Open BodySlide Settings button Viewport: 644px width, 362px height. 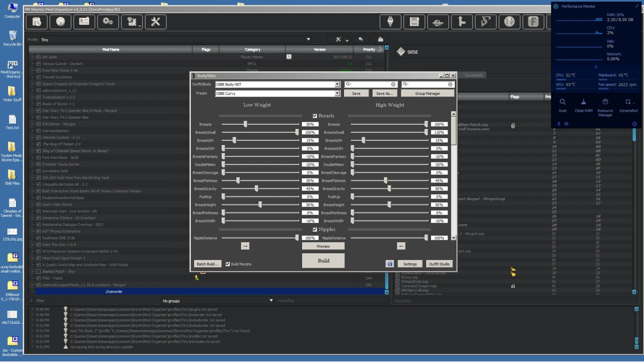410,264
